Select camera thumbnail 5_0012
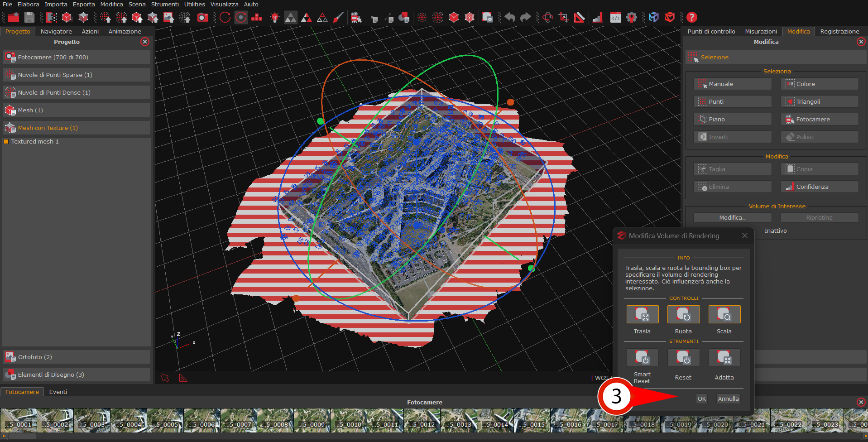The image size is (868, 442). [422, 420]
